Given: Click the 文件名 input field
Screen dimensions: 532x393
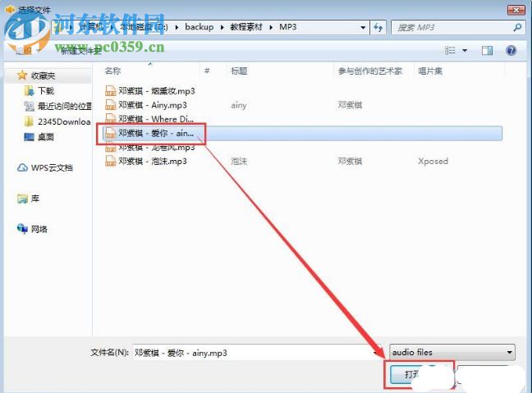Looking at the screenshot, I should 257,353.
